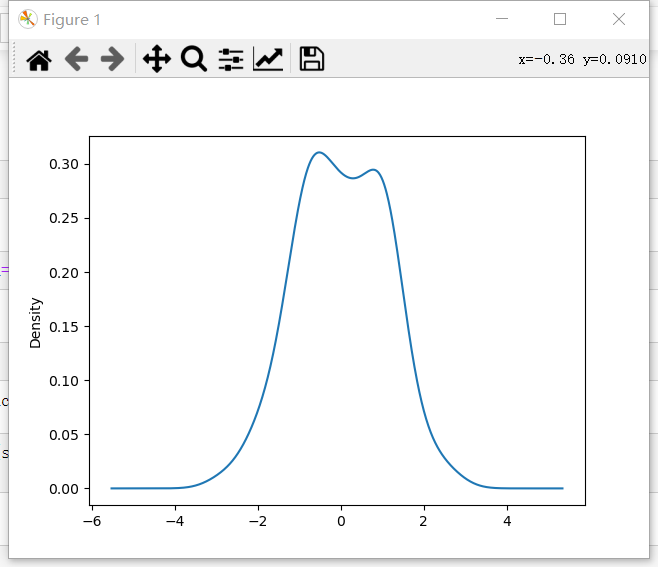Maximize the Figure 1 window
Image resolution: width=658 pixels, height=567 pixels.
pos(560,19)
